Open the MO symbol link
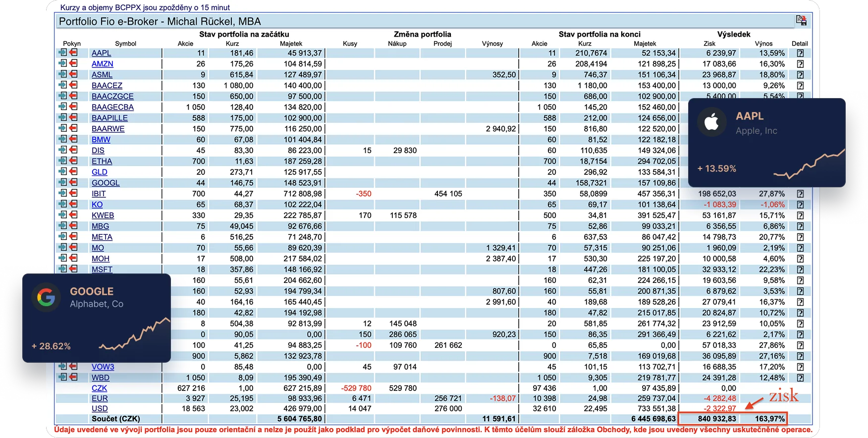This screenshot has width=868, height=438. [x=98, y=248]
